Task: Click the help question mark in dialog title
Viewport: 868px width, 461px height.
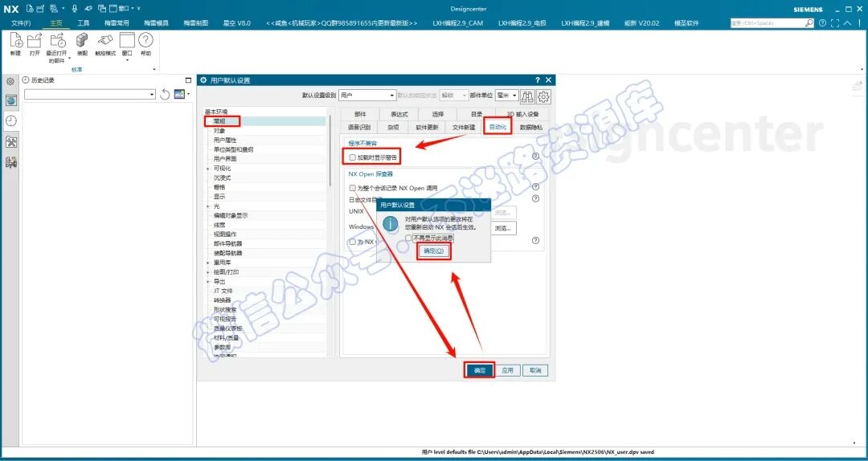Action: [x=538, y=80]
